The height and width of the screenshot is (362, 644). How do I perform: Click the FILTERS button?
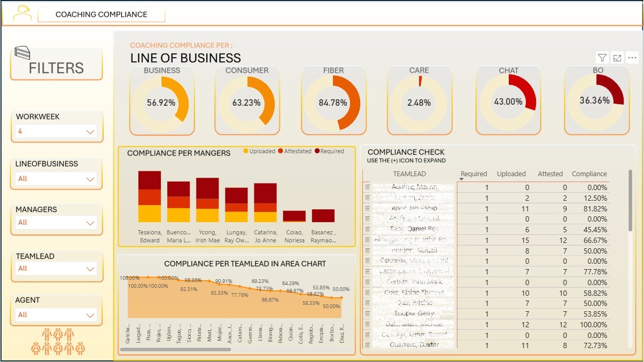click(x=56, y=65)
